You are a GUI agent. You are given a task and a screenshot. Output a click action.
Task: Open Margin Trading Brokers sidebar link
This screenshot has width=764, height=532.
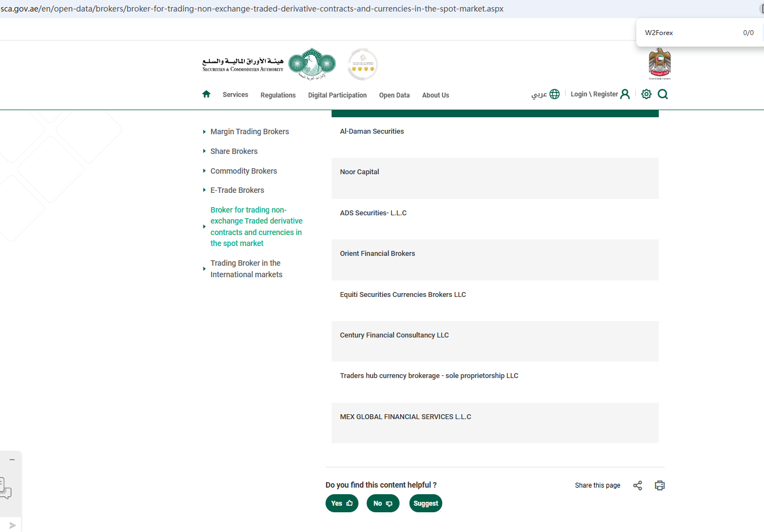pyautogui.click(x=249, y=131)
